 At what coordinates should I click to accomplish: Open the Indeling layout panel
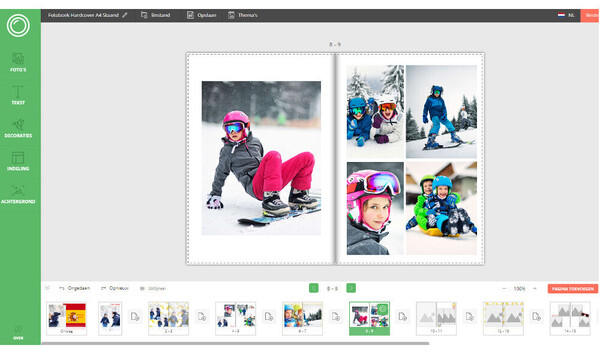tap(18, 161)
